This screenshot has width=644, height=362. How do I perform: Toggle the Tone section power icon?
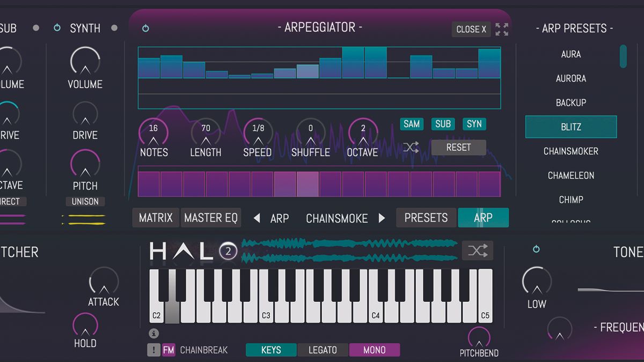(536, 249)
